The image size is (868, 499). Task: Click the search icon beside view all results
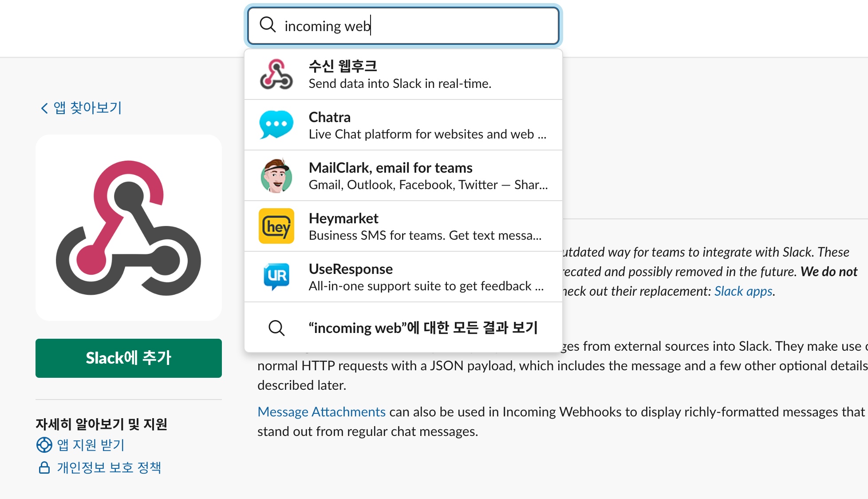pyautogui.click(x=276, y=328)
